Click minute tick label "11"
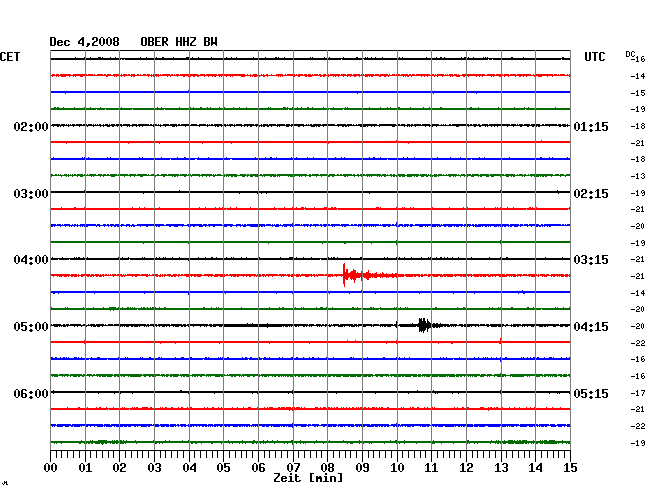This screenshot has height=494, width=650. click(x=431, y=468)
